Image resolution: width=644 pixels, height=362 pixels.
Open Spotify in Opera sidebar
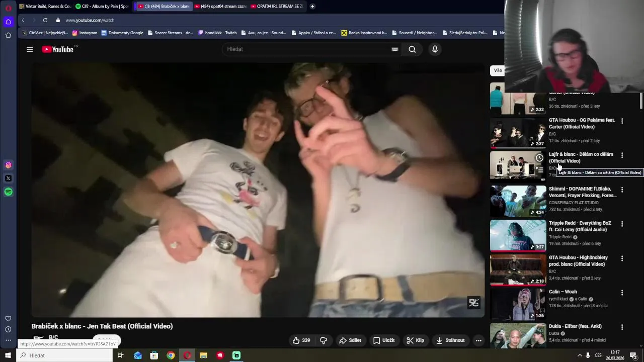pos(8,192)
